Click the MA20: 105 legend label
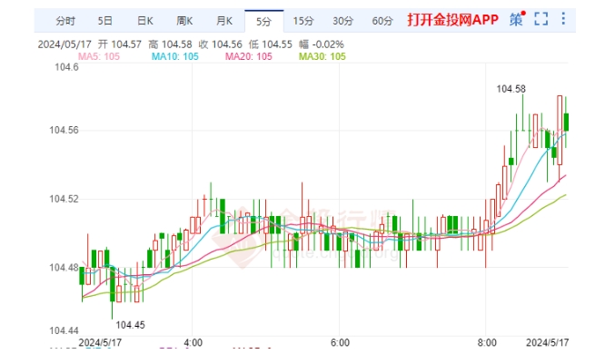 pos(249,56)
